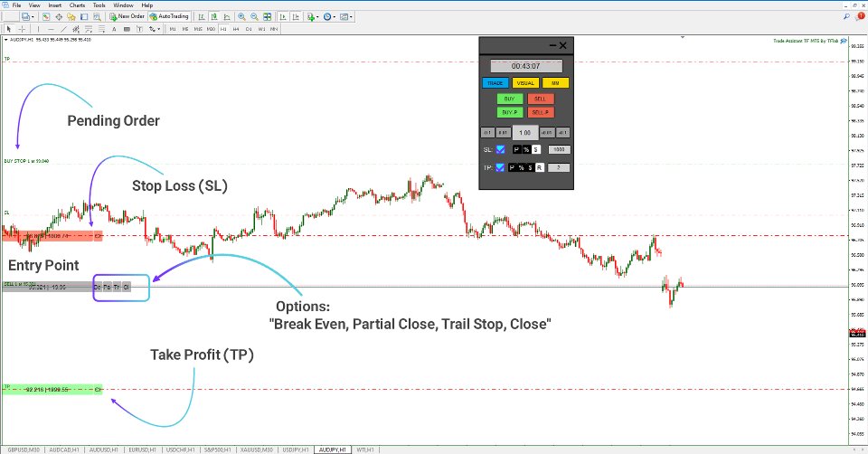The width and height of the screenshot is (868, 454).
Task: Select the VISUAL tab in assistant panel
Action: tap(525, 83)
